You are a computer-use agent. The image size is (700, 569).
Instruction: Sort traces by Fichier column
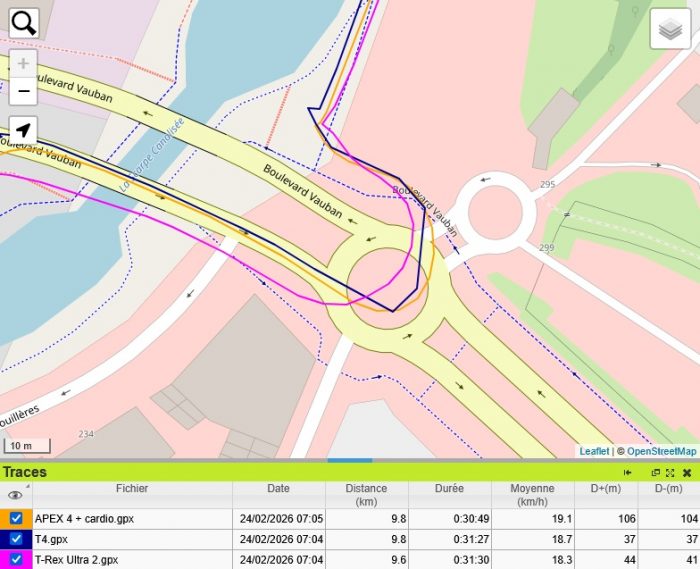coord(131,489)
